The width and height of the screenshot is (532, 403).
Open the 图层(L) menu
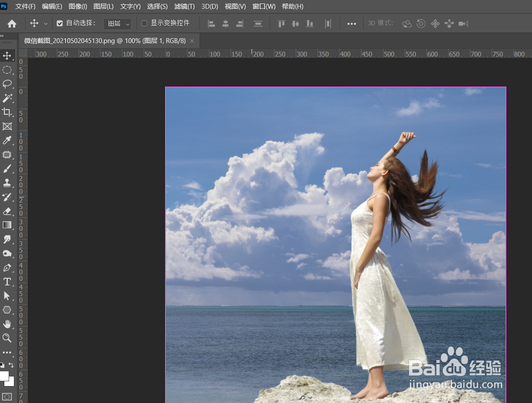point(103,7)
